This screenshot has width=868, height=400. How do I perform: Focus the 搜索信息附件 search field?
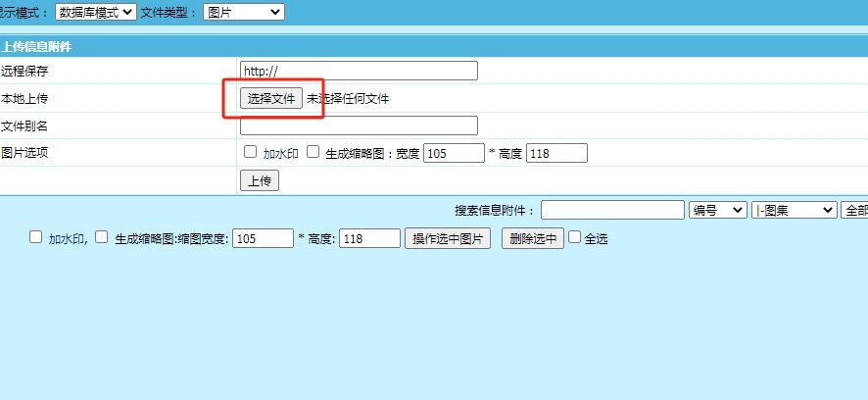pyautogui.click(x=613, y=210)
